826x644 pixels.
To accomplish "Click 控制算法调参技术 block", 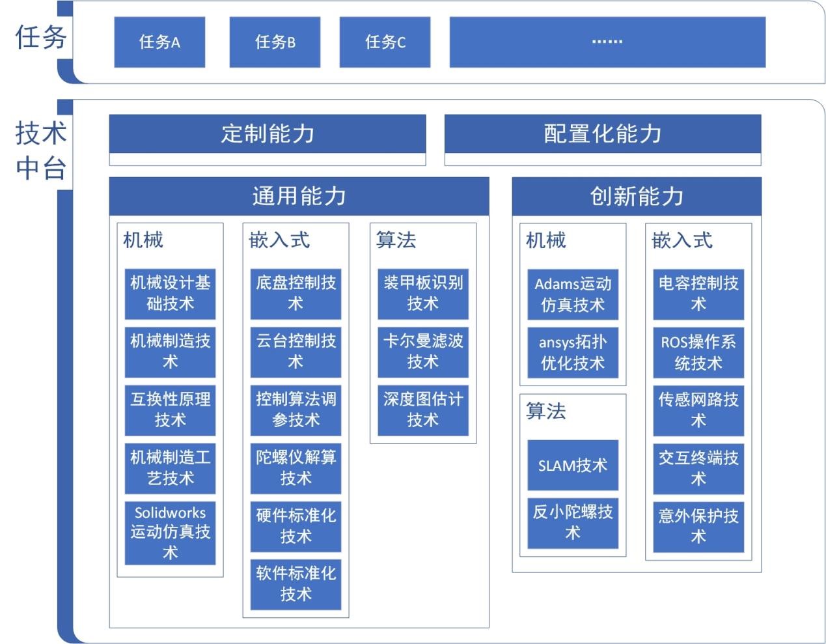I will coord(296,410).
